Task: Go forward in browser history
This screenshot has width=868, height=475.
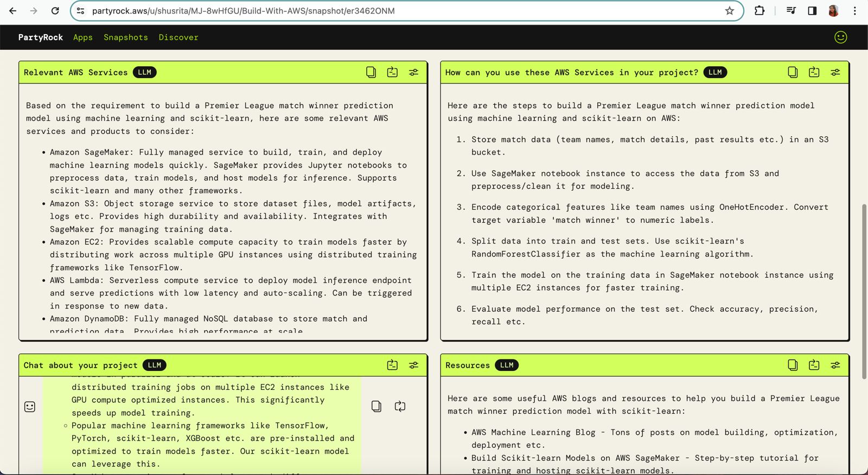Action: coord(34,11)
